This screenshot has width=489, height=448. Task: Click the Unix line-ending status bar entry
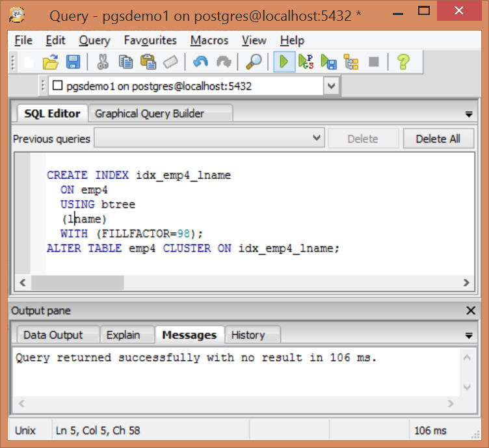pos(25,430)
